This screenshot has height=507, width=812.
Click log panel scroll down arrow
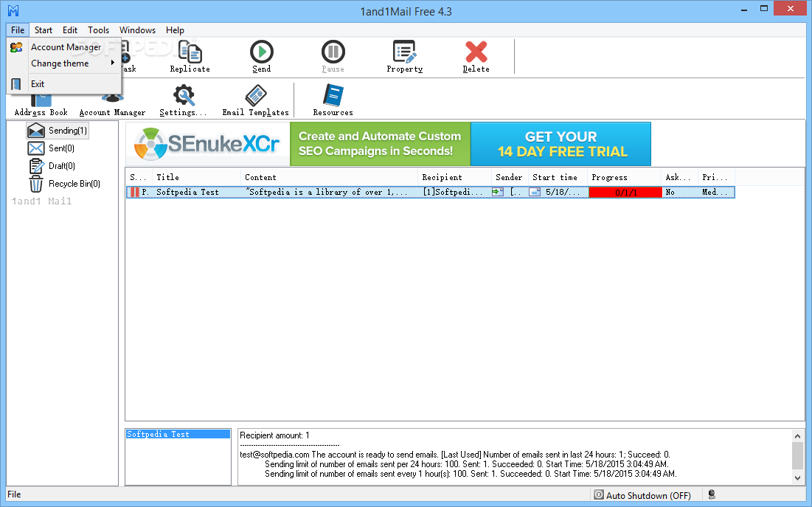(797, 478)
